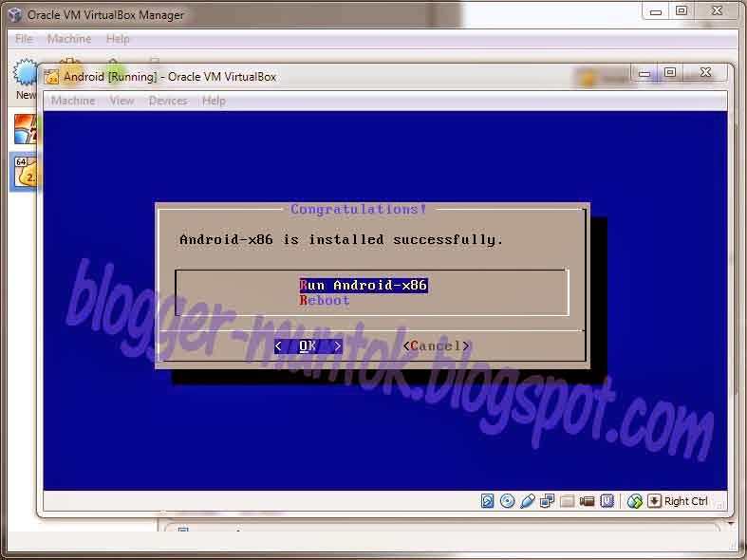This screenshot has width=747, height=560.
Task: Click the USB devices status icon
Action: (528, 501)
